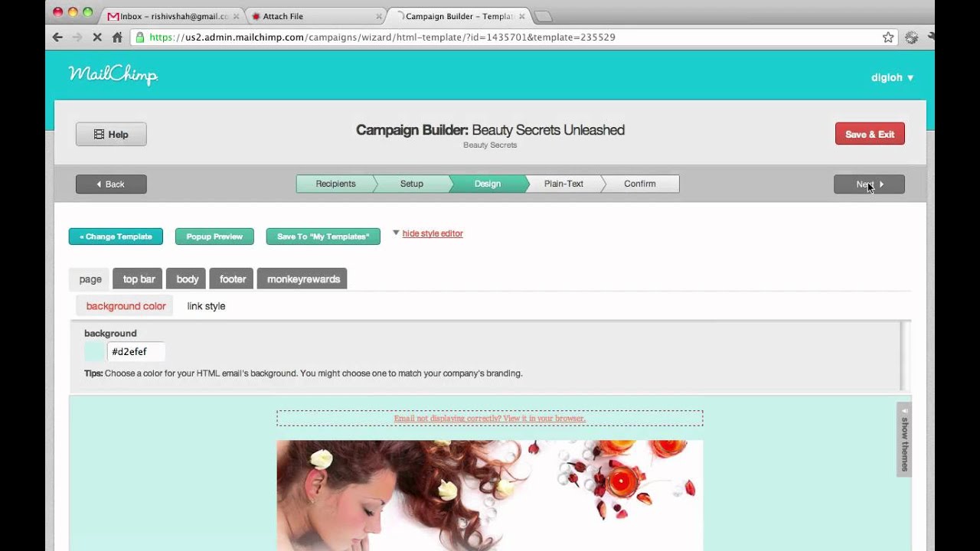Jump to the Plain-Text step

point(564,184)
